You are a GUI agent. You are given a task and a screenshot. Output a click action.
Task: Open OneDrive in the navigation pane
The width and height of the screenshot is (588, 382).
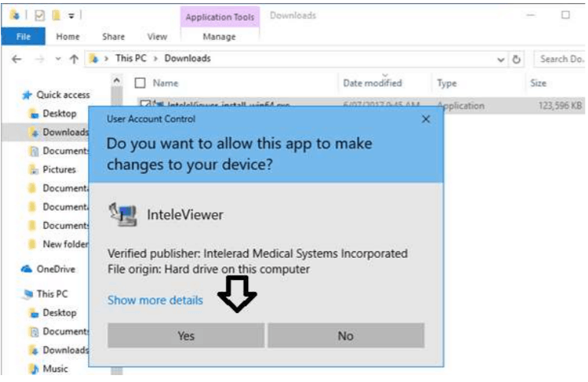56,269
